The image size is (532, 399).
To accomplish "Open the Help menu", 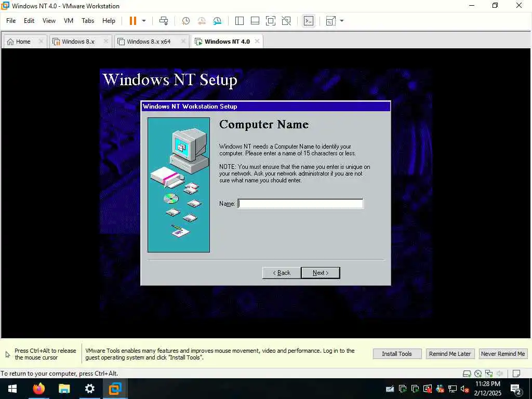I will coord(109,21).
